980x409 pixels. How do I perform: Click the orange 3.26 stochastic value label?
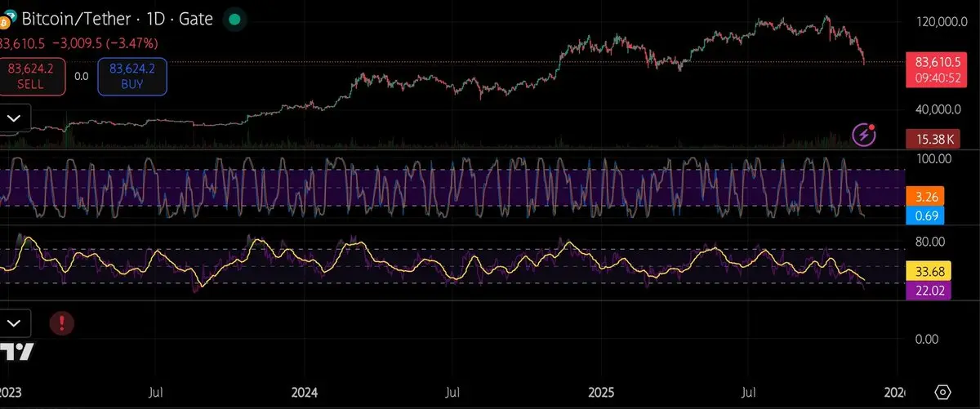pyautogui.click(x=926, y=197)
